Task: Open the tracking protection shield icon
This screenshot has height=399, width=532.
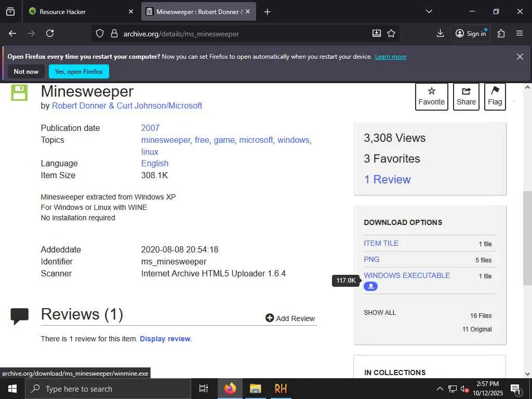Action: click(99, 33)
